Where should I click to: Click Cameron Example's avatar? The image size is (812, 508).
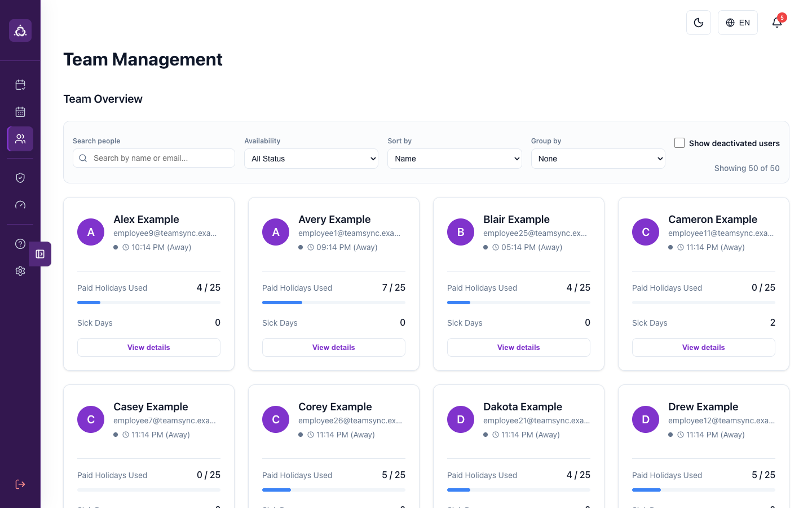click(x=646, y=232)
